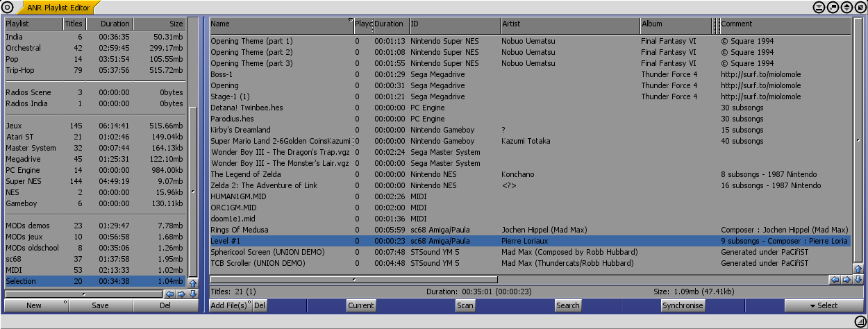868x329 pixels.
Task: Select the Selection playlist row
Action: (x=95, y=281)
